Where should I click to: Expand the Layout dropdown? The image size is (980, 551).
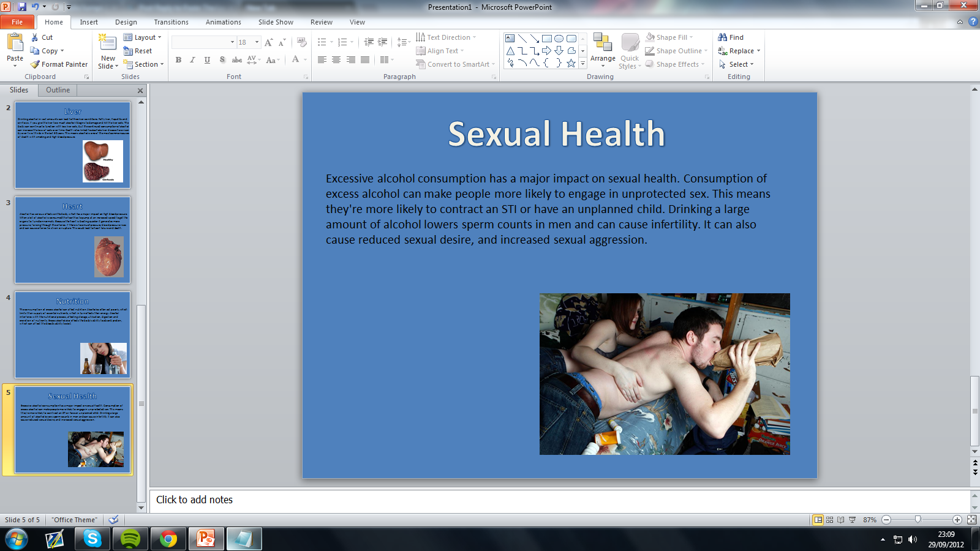[143, 37]
